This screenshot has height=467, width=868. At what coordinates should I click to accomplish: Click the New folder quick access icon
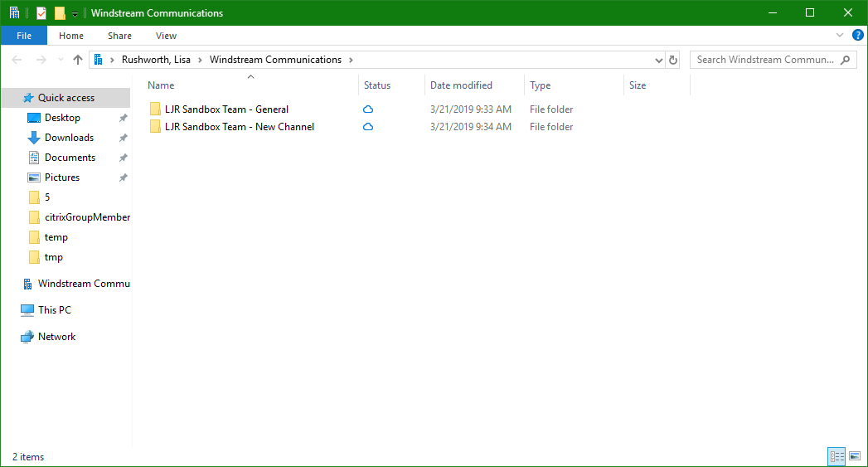60,12
